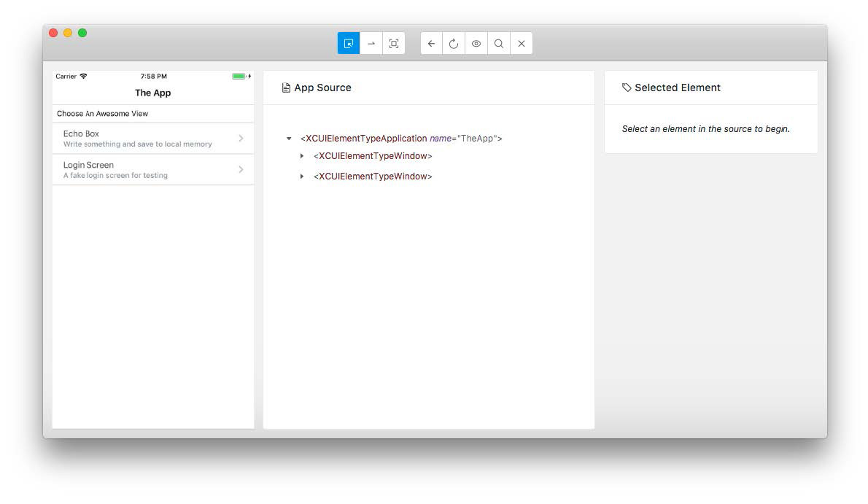Click the chevron on the Login Screen row

pos(241,170)
